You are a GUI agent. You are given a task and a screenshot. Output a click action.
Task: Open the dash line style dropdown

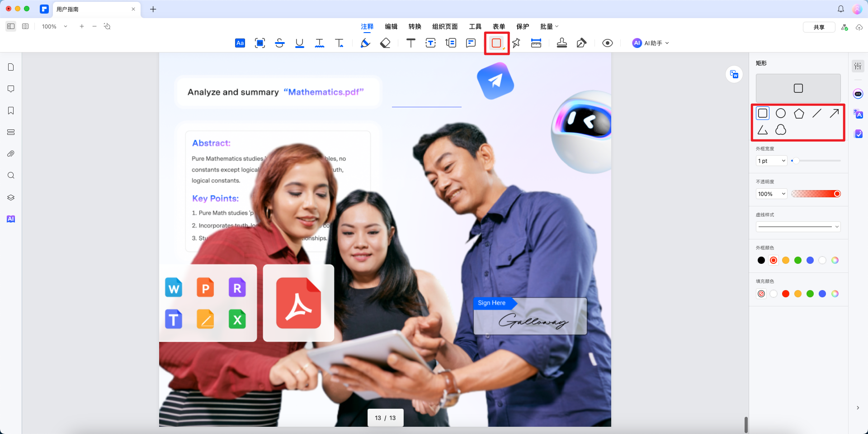[x=798, y=226]
